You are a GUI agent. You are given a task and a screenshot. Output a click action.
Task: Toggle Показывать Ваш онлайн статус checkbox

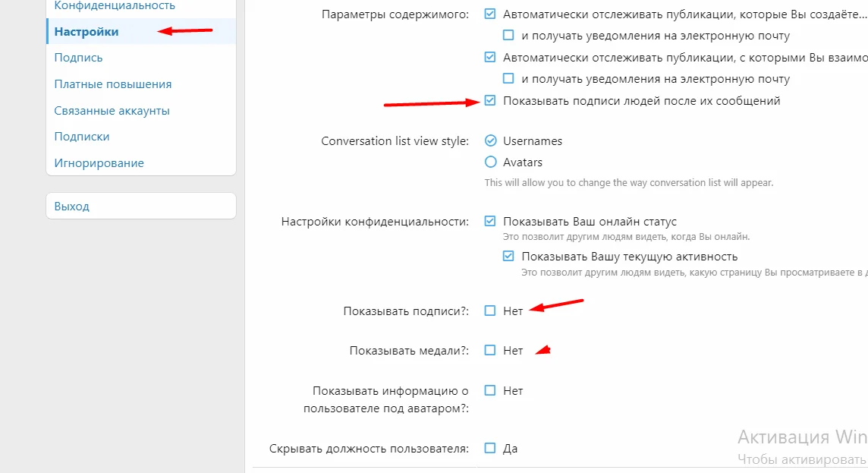pos(490,222)
